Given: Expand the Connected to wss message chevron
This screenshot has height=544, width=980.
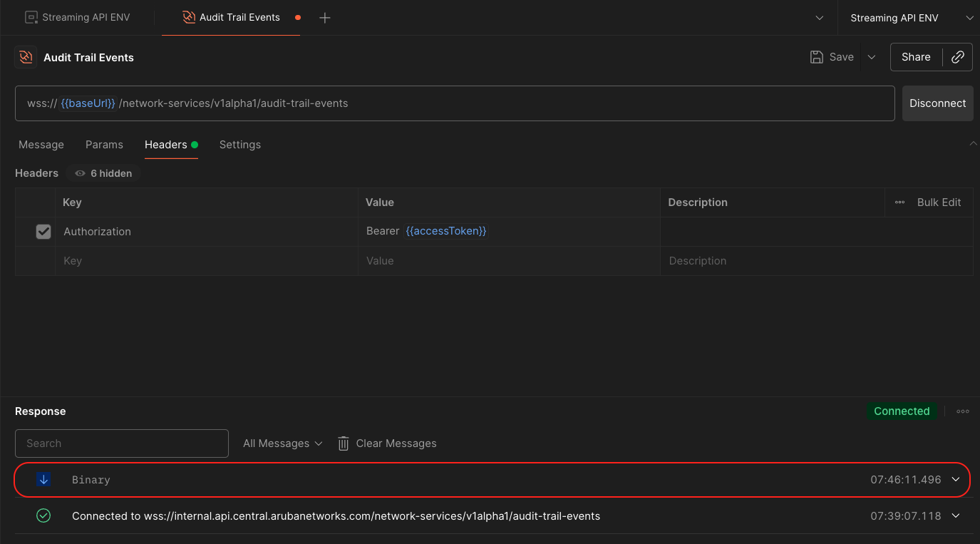Looking at the screenshot, I should click(x=956, y=515).
